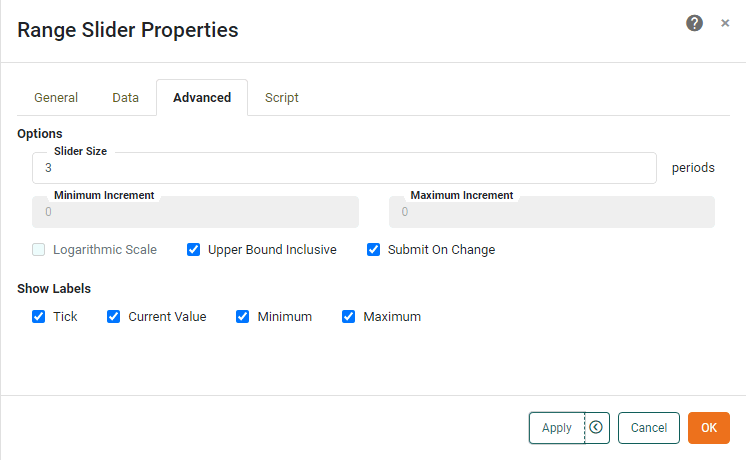Image resolution: width=749 pixels, height=460 pixels.
Task: Hide the Minimum label checkbox
Action: (x=243, y=317)
